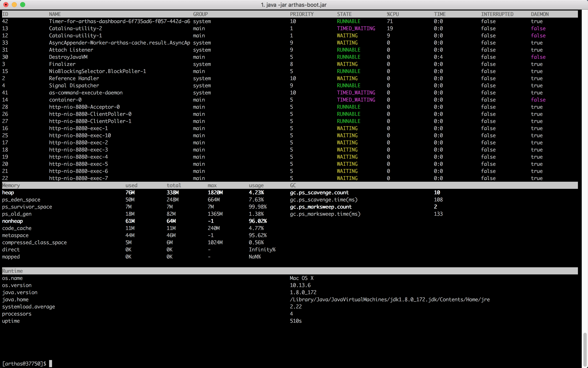
Task: Select thread name 'Timer-for-arthas-dashboard-6f735ad6-f057-442d-a6'
Action: coord(119,21)
